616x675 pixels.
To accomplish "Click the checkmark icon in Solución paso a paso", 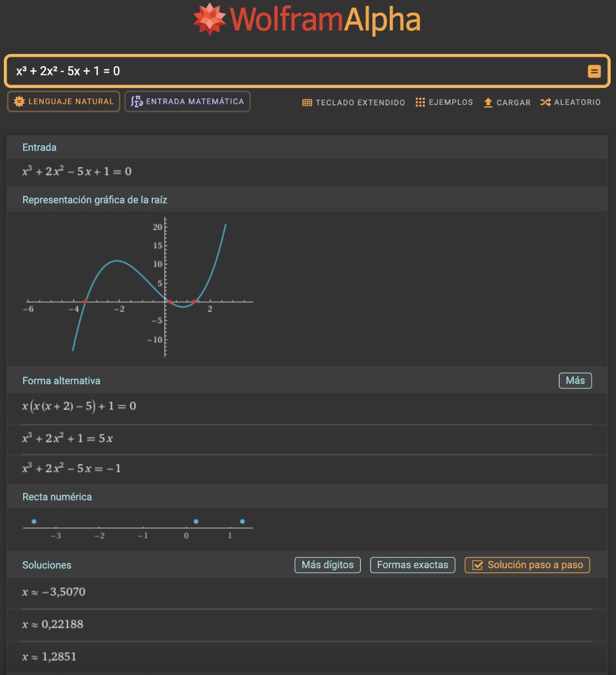I will (x=477, y=565).
